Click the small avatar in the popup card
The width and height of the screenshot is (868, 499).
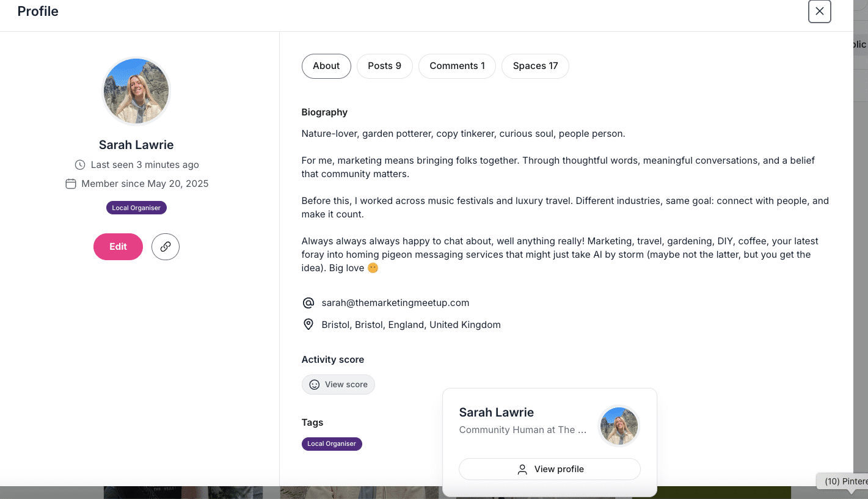coord(619,426)
